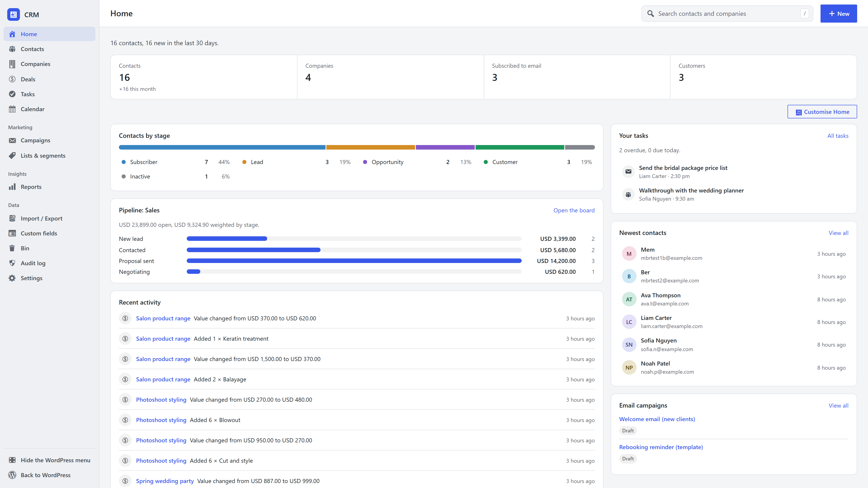Open Contacts via its people icon

pos(12,49)
